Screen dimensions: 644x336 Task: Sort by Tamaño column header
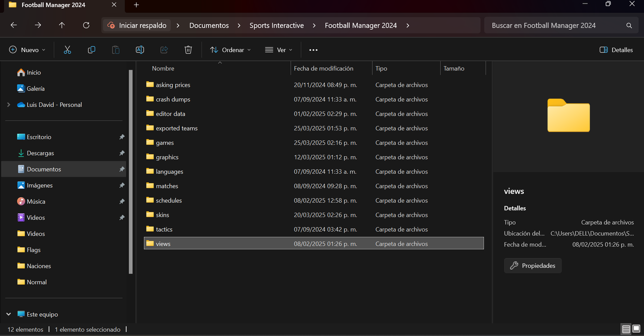pyautogui.click(x=454, y=69)
